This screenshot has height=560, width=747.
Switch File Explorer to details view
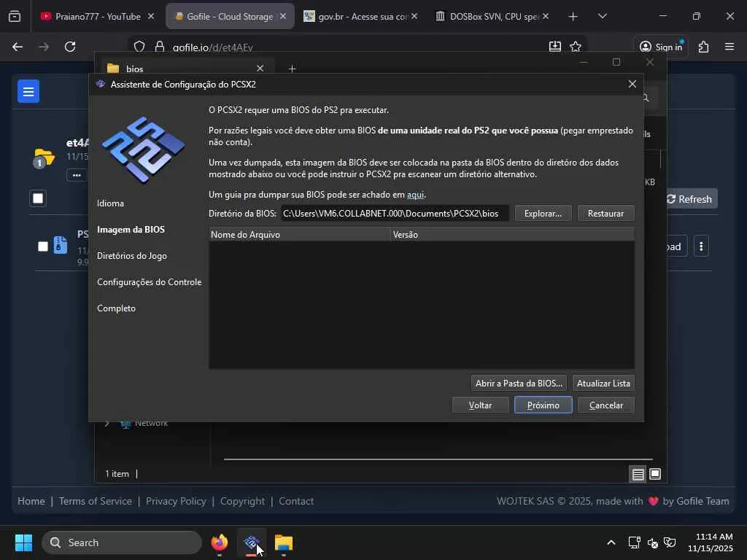(x=638, y=474)
